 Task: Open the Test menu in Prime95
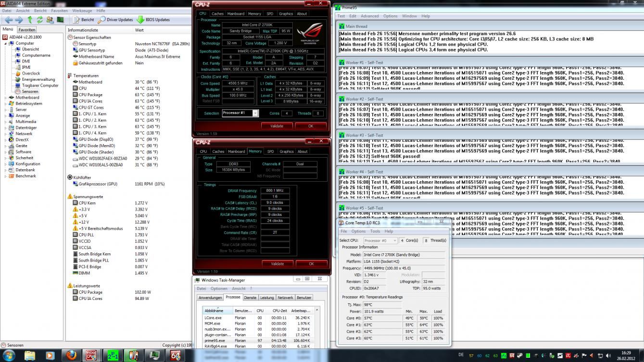point(341,16)
